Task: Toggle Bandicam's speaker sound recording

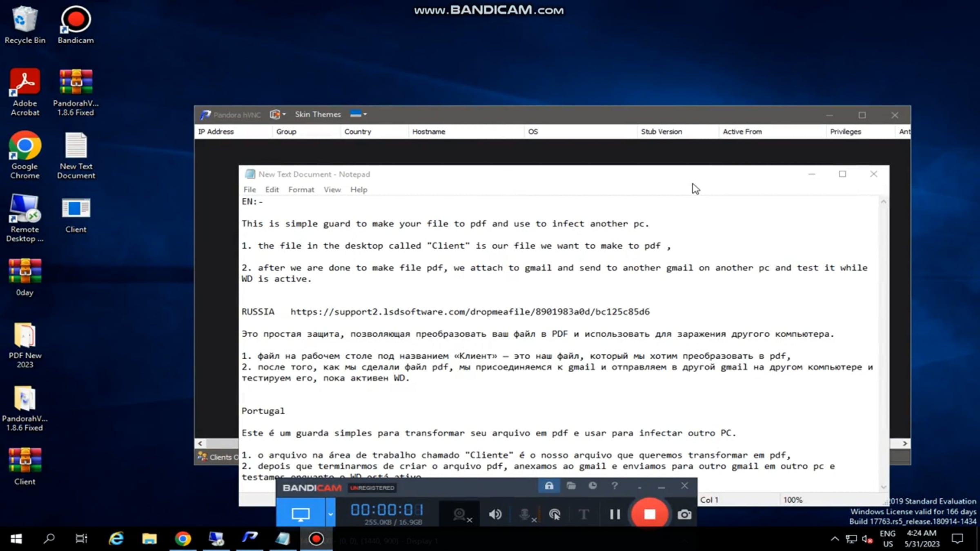Action: pos(495,514)
